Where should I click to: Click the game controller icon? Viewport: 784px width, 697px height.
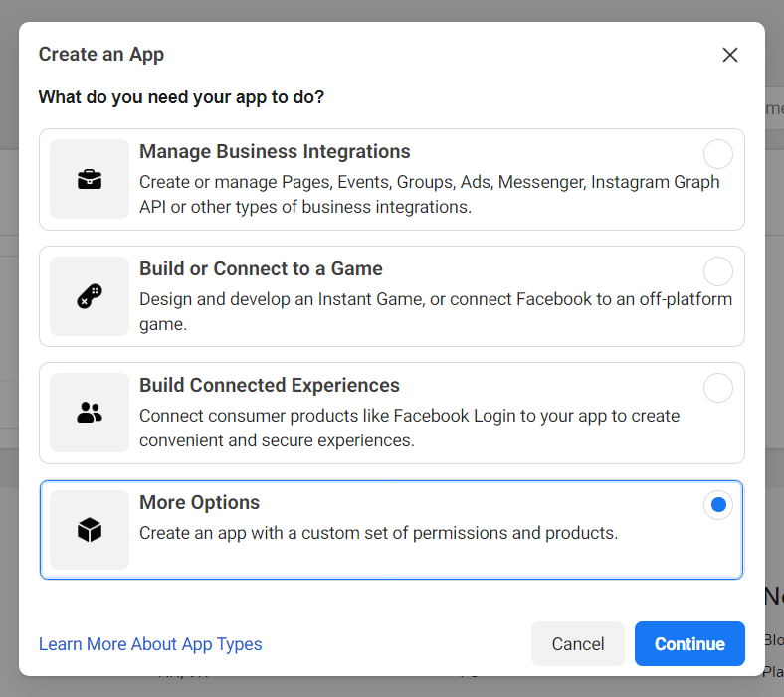90,296
